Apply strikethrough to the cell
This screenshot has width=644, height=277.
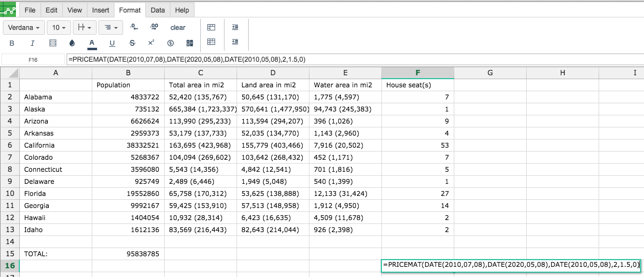(x=132, y=43)
